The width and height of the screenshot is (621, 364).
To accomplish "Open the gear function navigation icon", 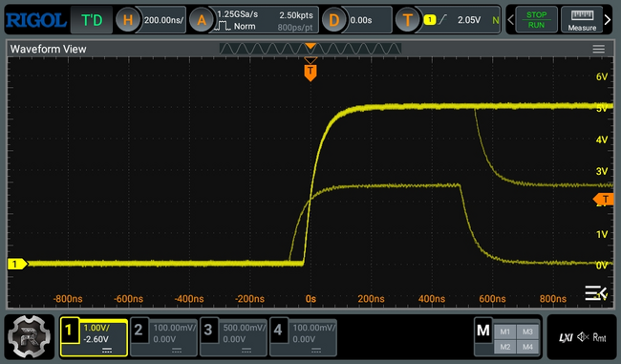I will (x=29, y=337).
